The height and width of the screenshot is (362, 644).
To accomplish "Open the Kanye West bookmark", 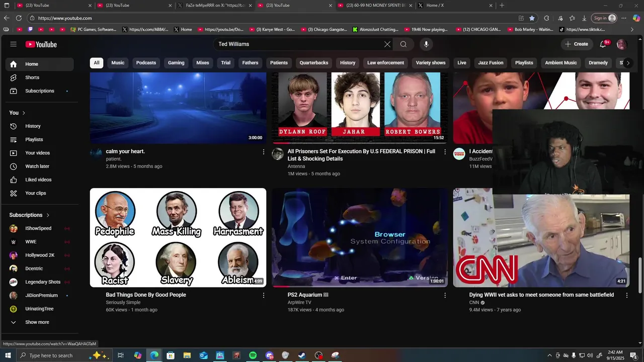I will [272, 30].
